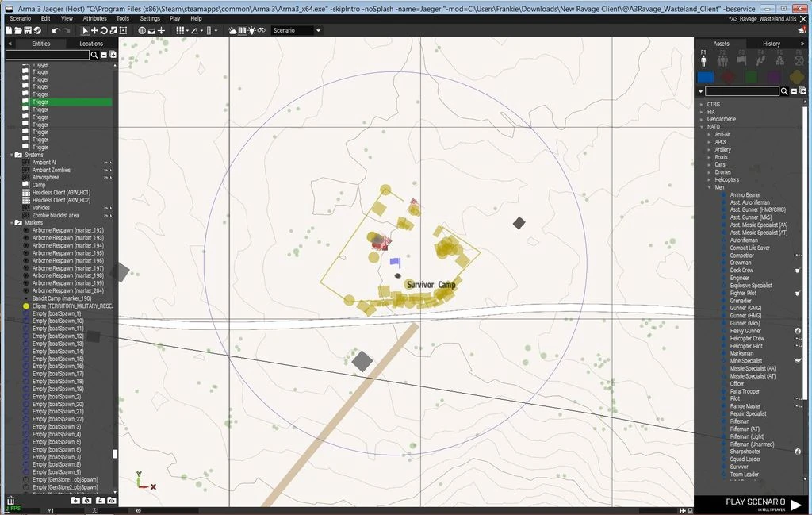Select the translation move widget

pyautogui.click(x=94, y=31)
